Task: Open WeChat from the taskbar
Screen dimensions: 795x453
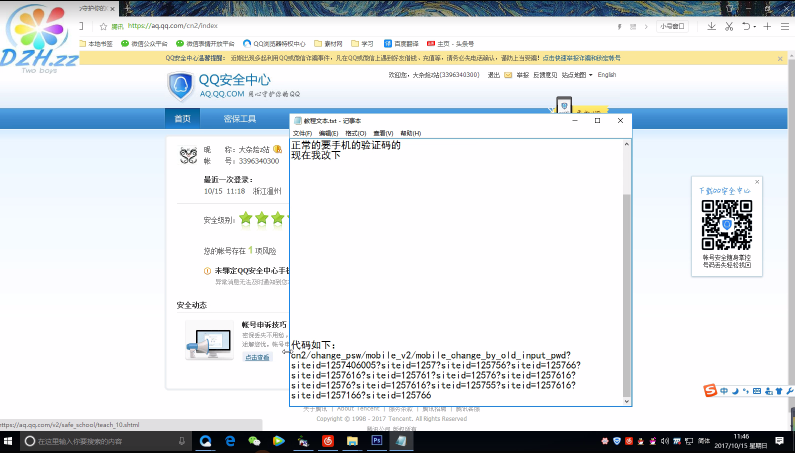Action: 255,441
